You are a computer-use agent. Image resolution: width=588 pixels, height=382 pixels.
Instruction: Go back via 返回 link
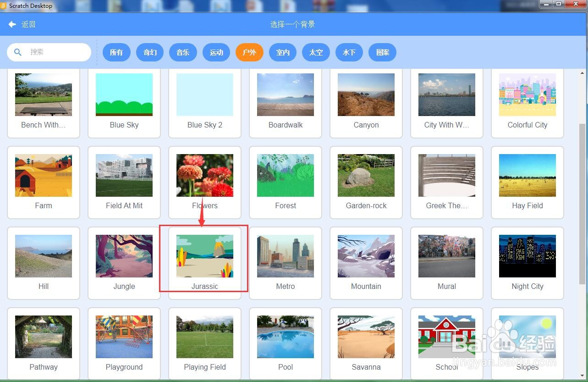coord(28,24)
